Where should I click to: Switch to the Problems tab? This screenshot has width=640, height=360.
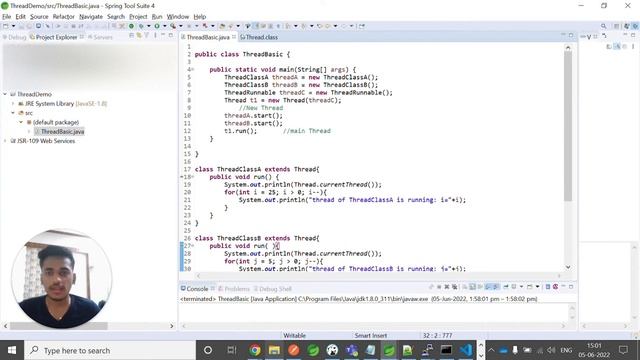pyautogui.click(x=233, y=289)
